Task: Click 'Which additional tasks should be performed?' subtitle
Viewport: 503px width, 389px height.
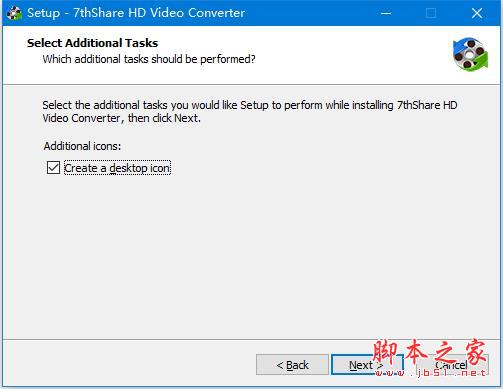Action: tap(149, 59)
